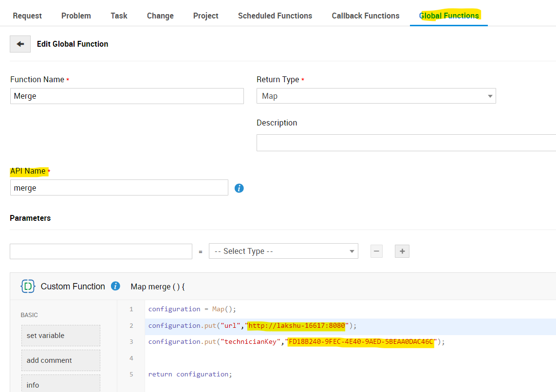This screenshot has width=556, height=392.
Task: Select the set variable block
Action: [x=61, y=336]
